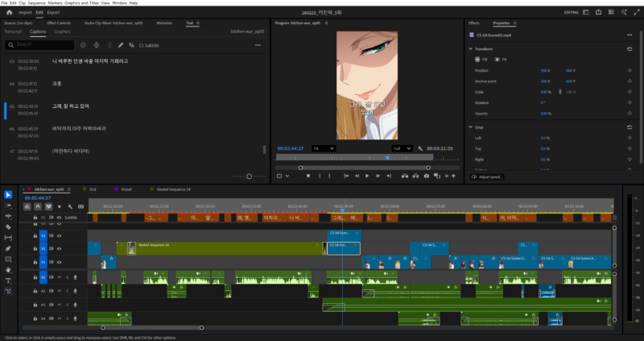Collapse the Crop section in Properties
Screen dimensions: 644x341
click(471, 127)
